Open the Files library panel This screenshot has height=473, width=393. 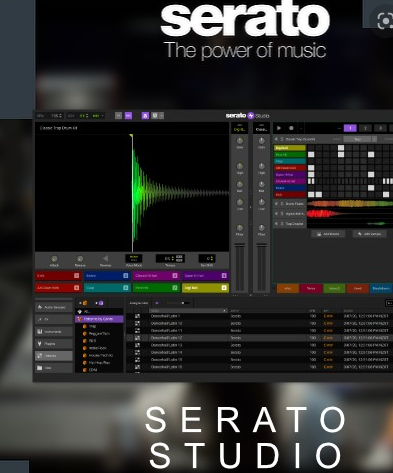click(x=54, y=368)
